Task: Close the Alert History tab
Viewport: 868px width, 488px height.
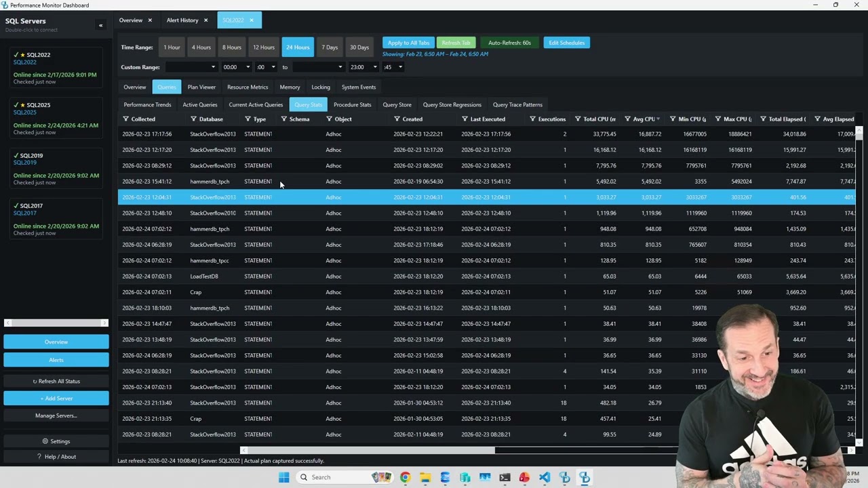Action: pos(205,20)
